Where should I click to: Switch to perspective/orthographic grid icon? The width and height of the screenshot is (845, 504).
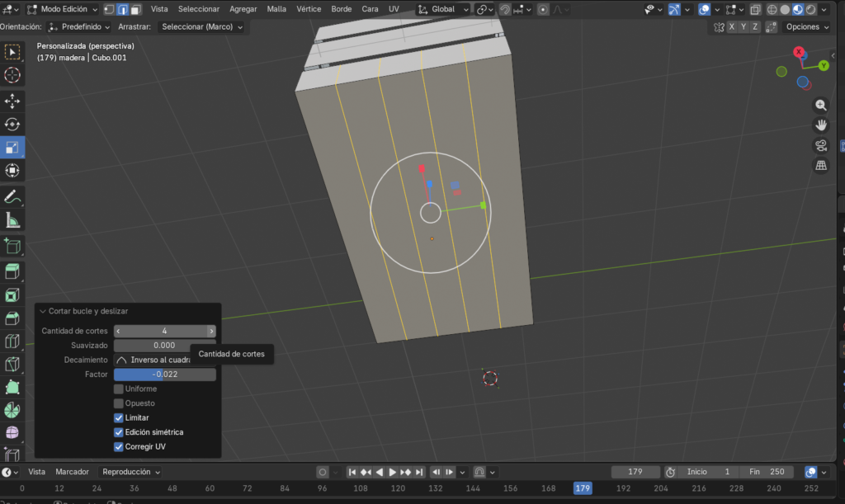tap(821, 166)
